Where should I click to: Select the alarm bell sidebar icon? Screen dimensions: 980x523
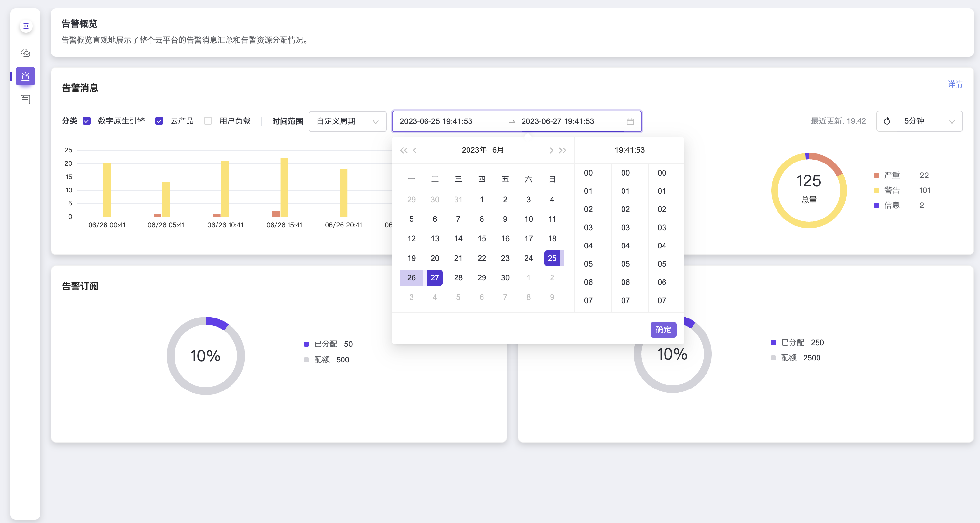click(x=25, y=76)
